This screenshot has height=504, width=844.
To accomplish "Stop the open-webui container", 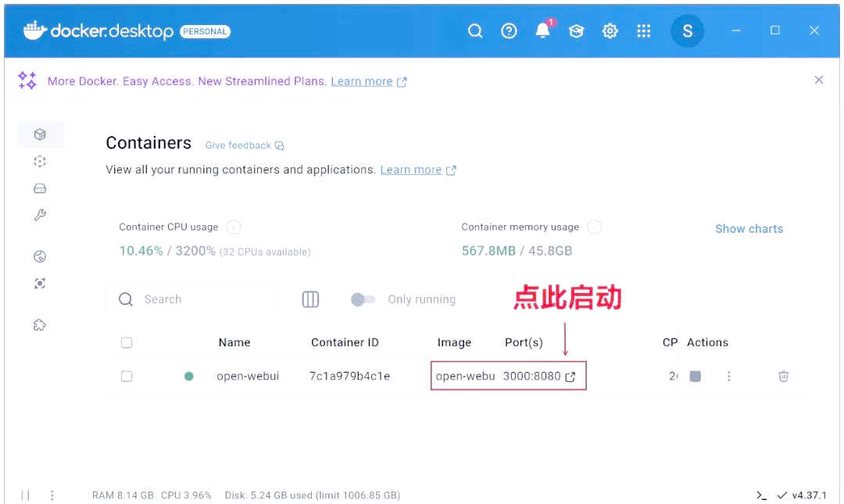I will coord(695,376).
